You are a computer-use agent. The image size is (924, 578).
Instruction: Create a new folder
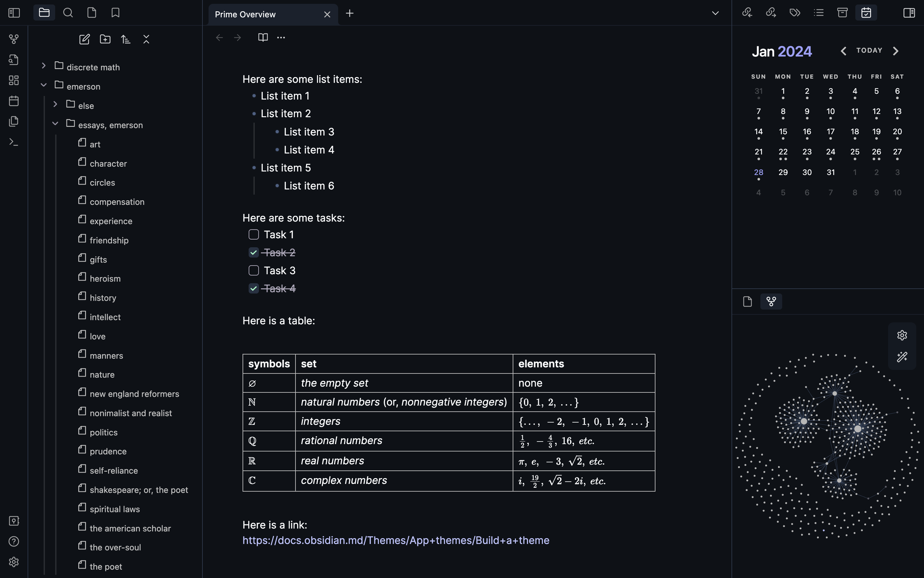pyautogui.click(x=105, y=39)
